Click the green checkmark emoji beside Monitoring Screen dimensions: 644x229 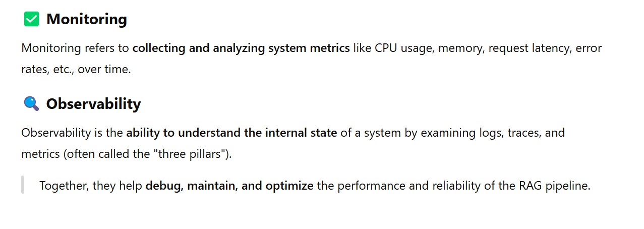tap(31, 20)
